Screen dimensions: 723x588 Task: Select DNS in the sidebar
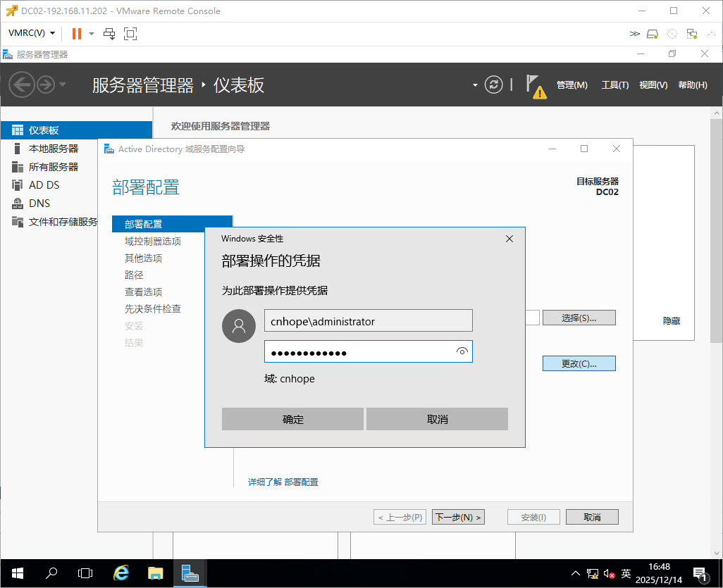click(x=39, y=204)
